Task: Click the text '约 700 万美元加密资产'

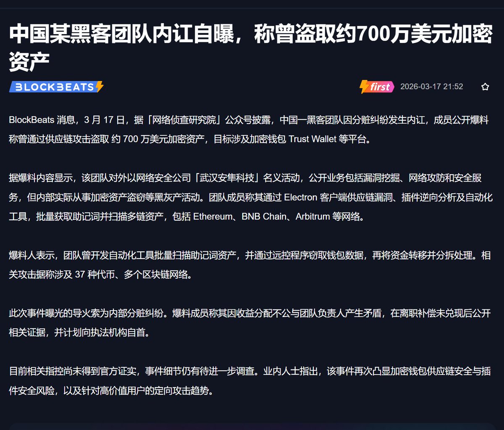Action: click(x=159, y=139)
